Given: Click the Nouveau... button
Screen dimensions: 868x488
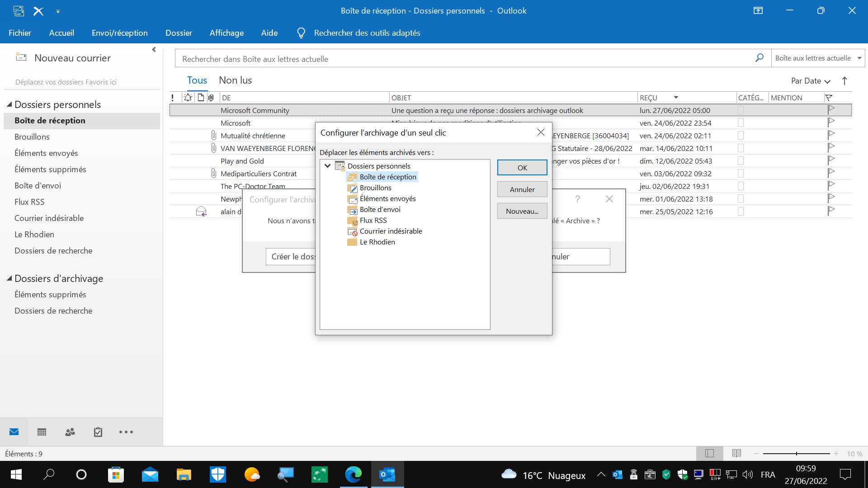Looking at the screenshot, I should [522, 211].
